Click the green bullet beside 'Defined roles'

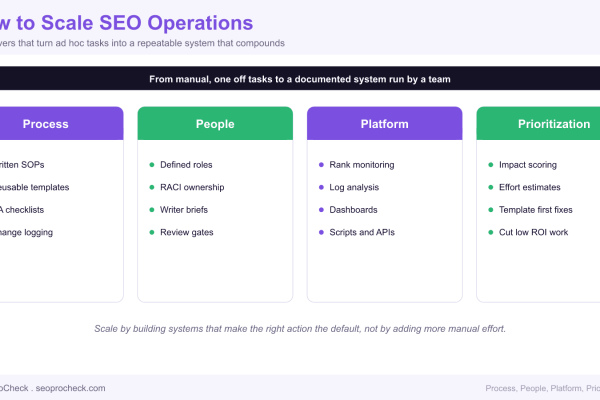[x=152, y=165]
